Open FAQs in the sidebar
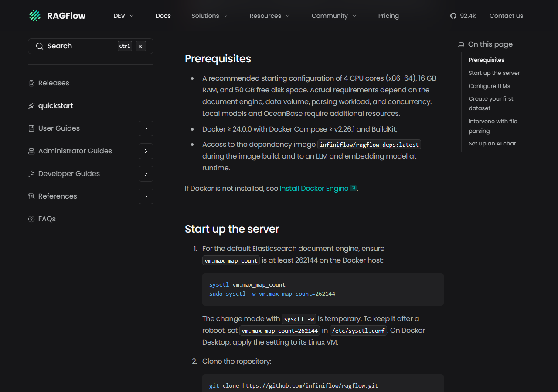The height and width of the screenshot is (392, 558). 47,219
